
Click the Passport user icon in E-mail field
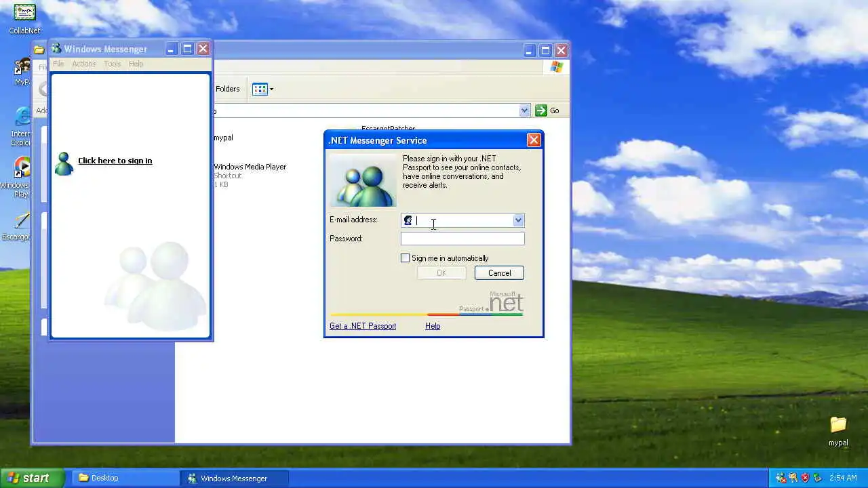pyautogui.click(x=408, y=220)
